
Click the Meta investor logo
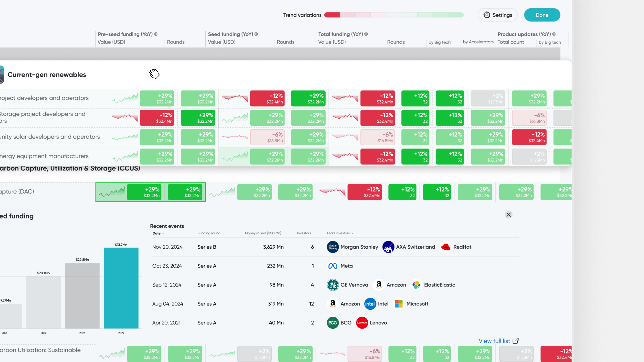tap(333, 266)
